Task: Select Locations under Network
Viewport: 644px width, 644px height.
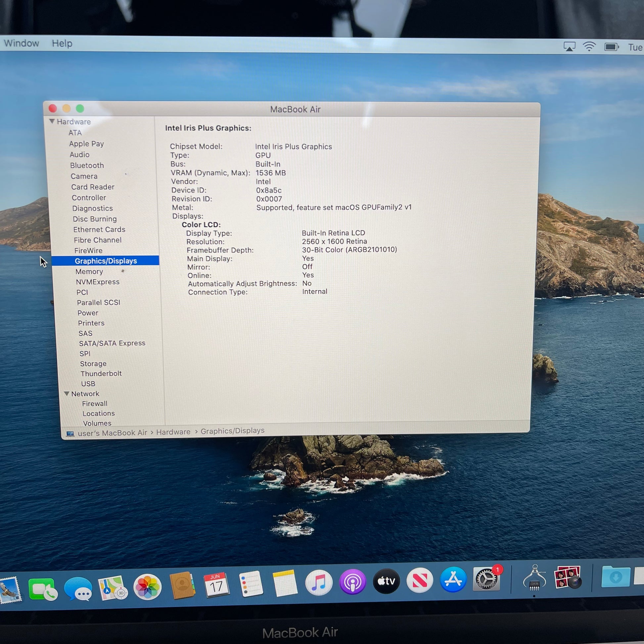Action: tap(99, 413)
